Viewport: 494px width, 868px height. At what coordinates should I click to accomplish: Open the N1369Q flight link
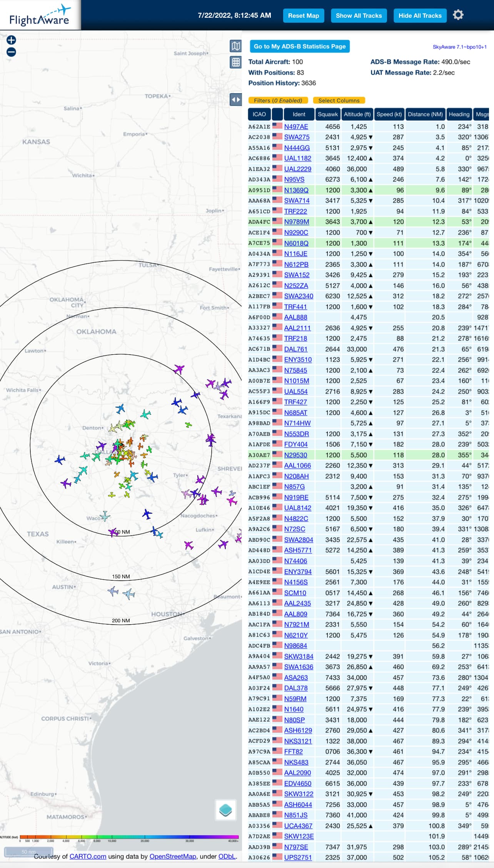(x=296, y=190)
